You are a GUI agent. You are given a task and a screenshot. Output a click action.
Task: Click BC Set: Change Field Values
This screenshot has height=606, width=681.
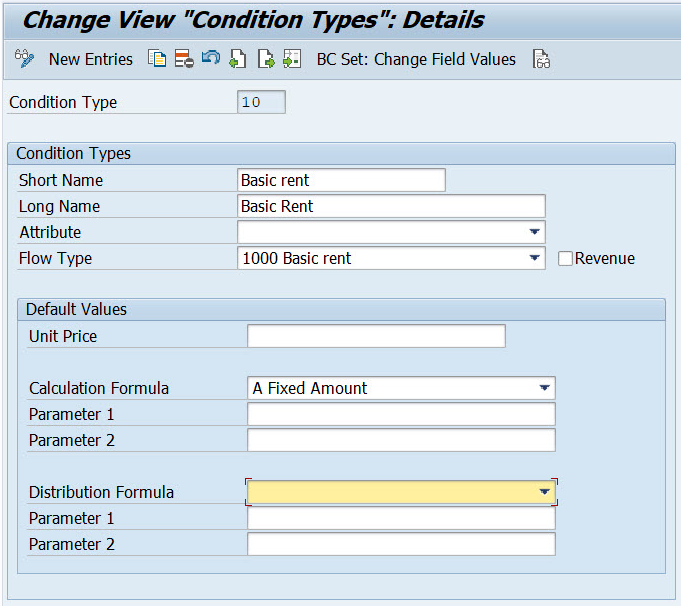(416, 59)
